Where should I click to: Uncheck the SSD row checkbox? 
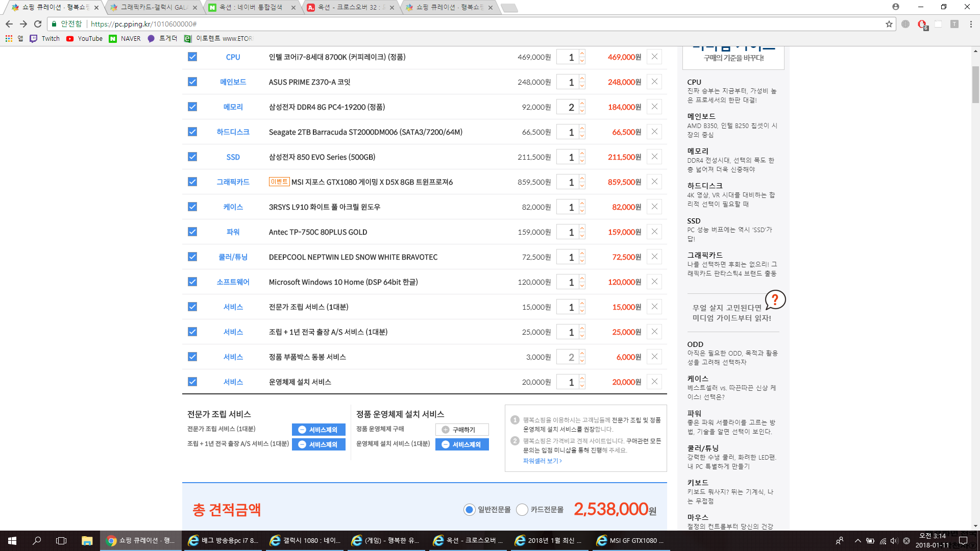click(192, 157)
